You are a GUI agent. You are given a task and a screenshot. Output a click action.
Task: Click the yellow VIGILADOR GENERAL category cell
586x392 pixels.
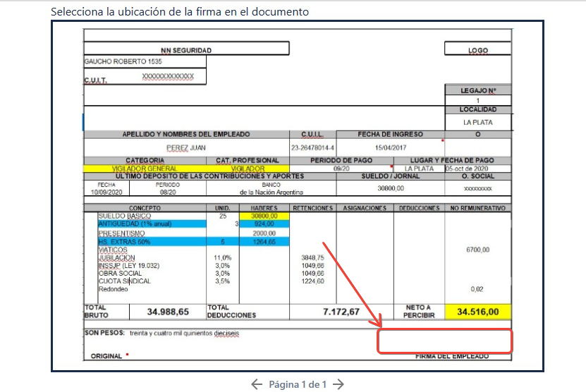145,169
